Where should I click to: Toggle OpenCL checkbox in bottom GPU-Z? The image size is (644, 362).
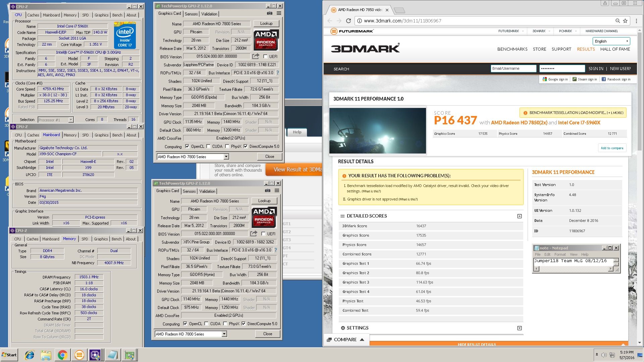[185, 324]
